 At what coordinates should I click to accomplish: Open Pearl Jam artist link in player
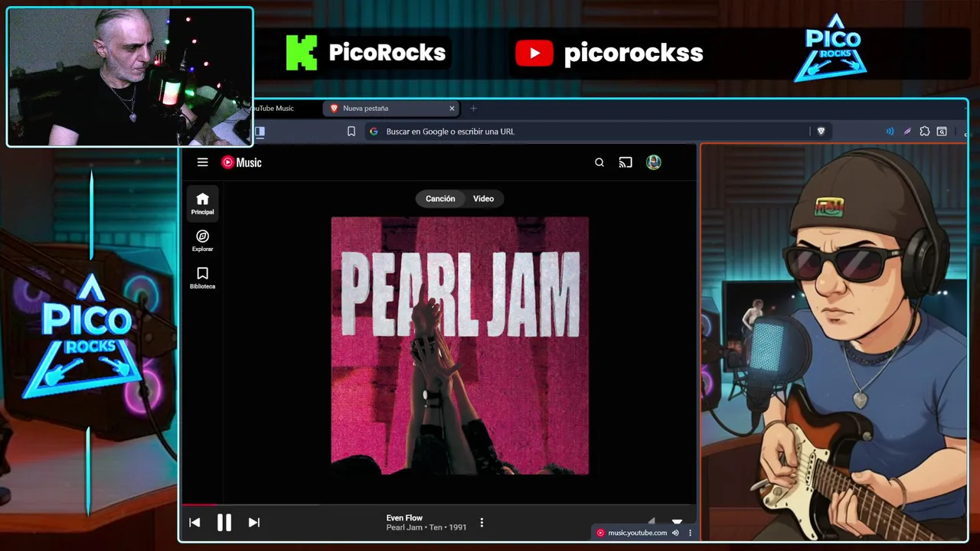click(404, 527)
